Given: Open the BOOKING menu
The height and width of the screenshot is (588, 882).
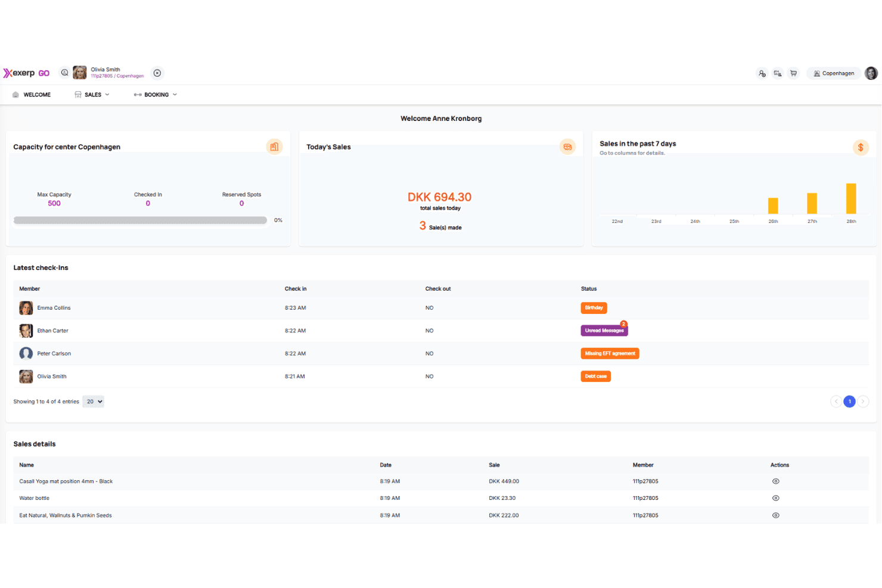Looking at the screenshot, I should pyautogui.click(x=156, y=95).
